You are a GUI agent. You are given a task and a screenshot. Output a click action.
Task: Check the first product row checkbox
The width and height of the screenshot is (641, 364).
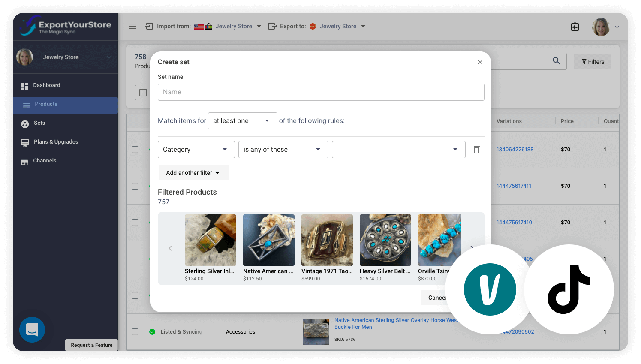[135, 149]
